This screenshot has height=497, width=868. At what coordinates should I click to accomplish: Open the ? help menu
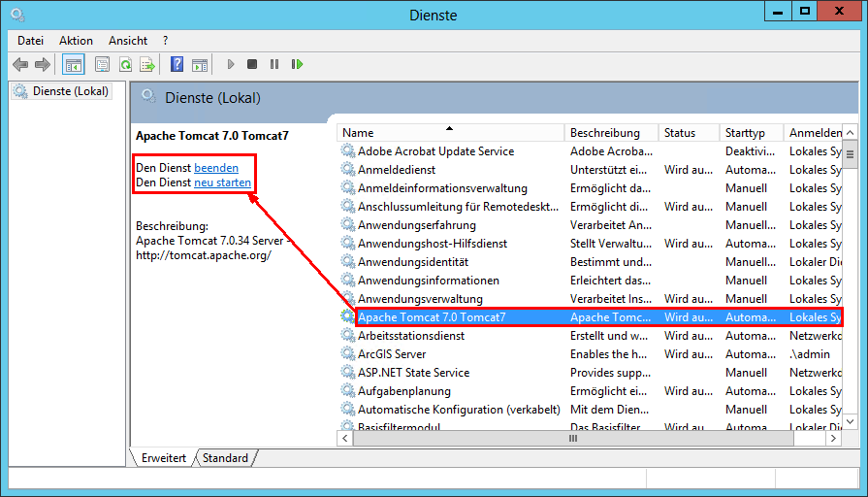[165, 41]
